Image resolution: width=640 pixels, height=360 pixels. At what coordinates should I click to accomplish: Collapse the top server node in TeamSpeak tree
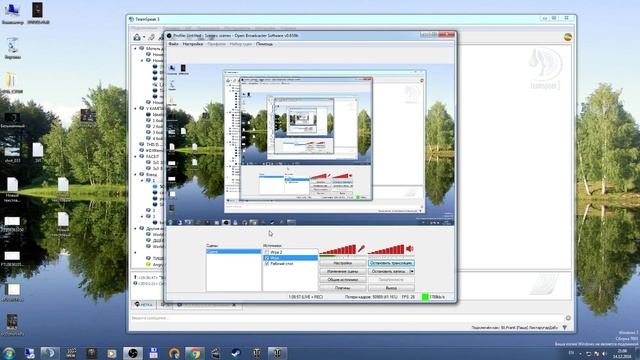pyautogui.click(x=136, y=48)
